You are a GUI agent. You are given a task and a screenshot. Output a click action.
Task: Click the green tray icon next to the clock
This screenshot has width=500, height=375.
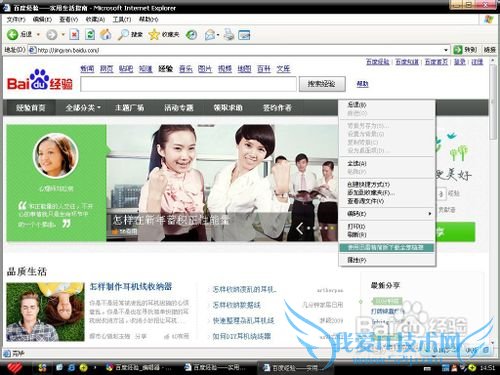point(472,368)
